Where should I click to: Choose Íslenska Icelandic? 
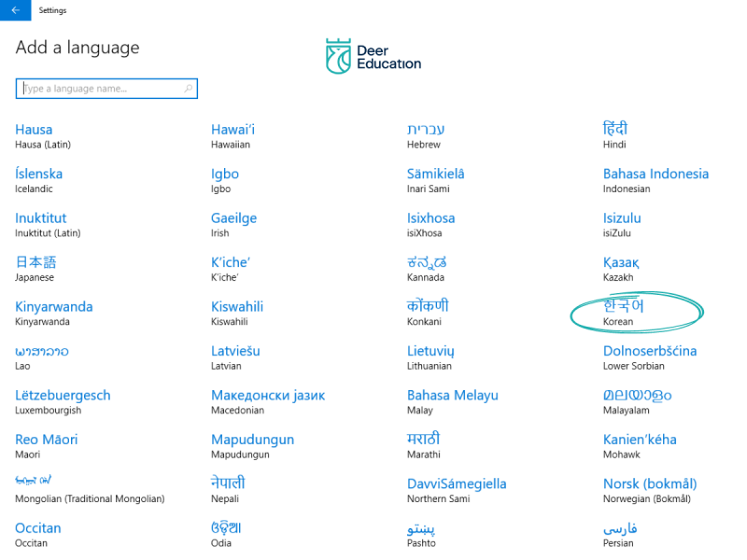tap(39, 179)
